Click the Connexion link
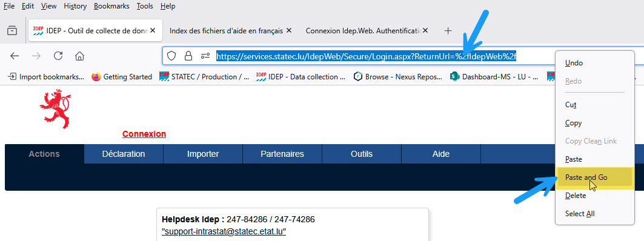The image size is (644, 241). click(x=144, y=134)
